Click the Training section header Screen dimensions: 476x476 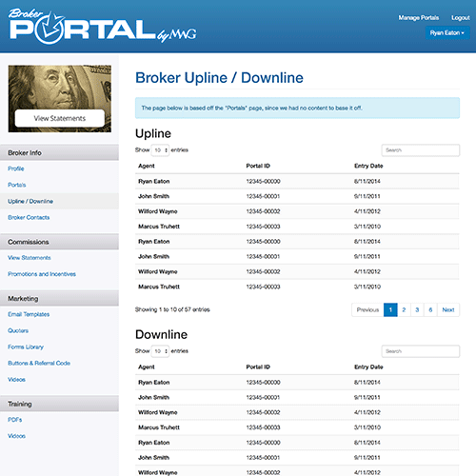point(59,404)
